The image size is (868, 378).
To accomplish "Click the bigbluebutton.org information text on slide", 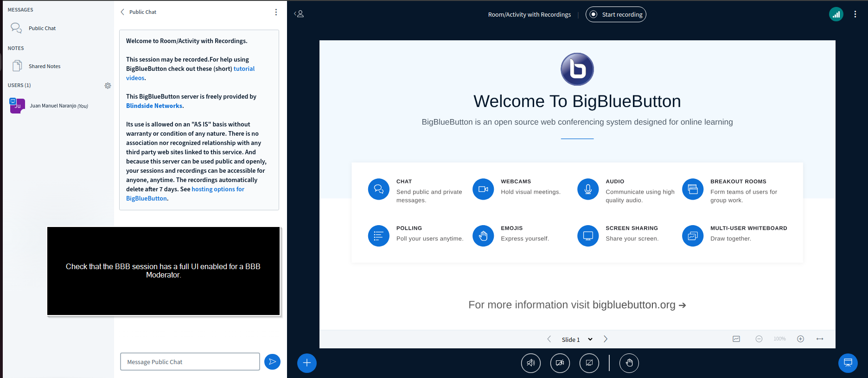I will [577, 305].
